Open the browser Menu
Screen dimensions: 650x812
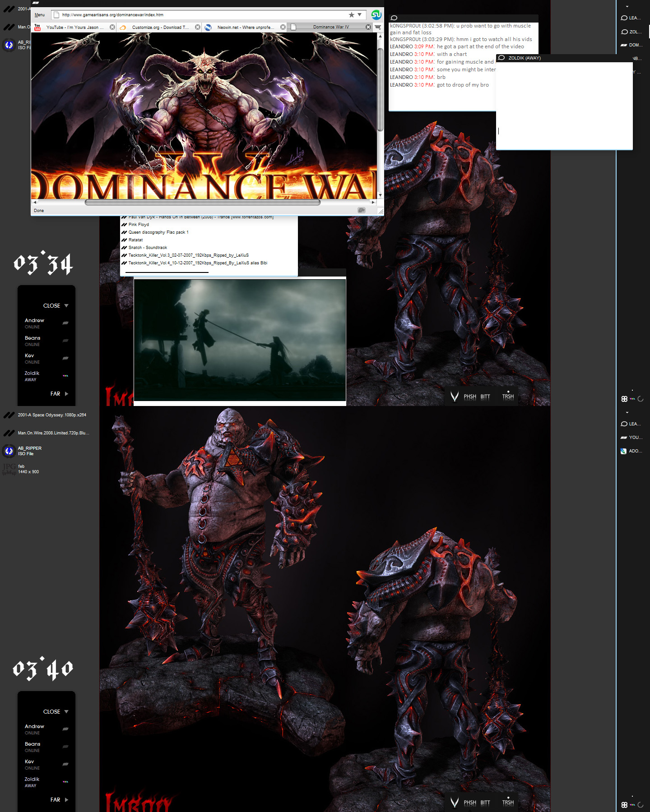40,15
